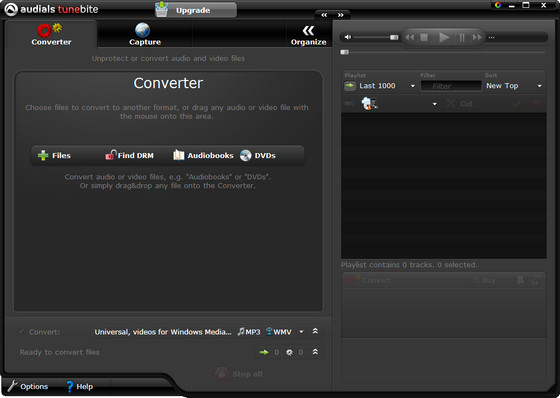
Task: Expand the conversion format dropdown arrow
Action: [x=301, y=332]
